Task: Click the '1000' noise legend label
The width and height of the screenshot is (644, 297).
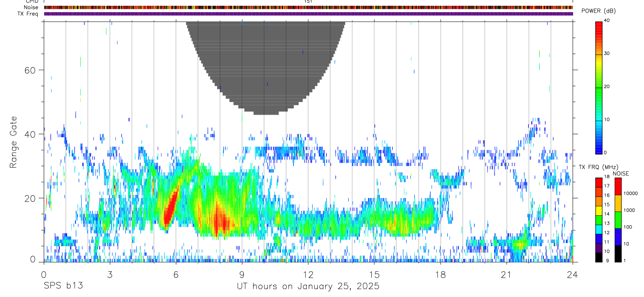Action: click(x=630, y=210)
